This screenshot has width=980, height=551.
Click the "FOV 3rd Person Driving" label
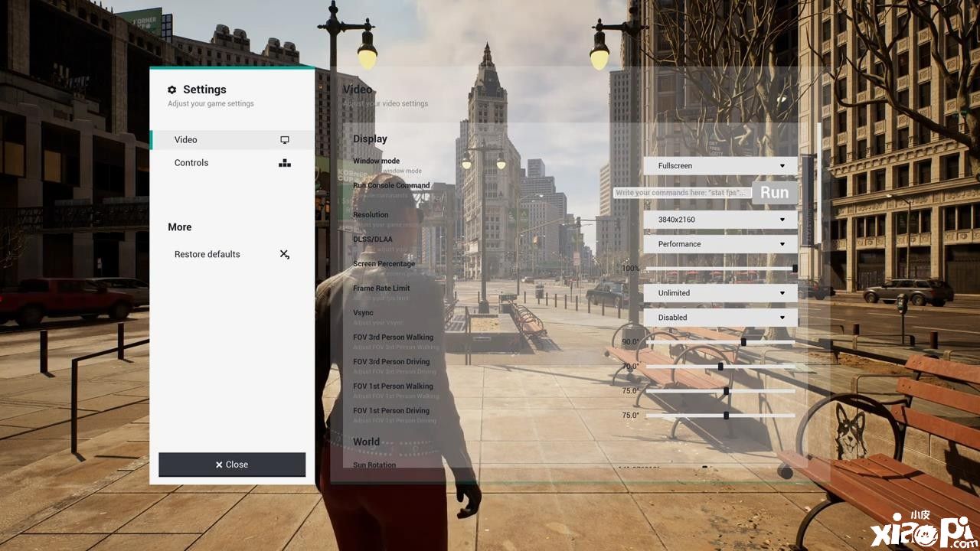point(391,362)
